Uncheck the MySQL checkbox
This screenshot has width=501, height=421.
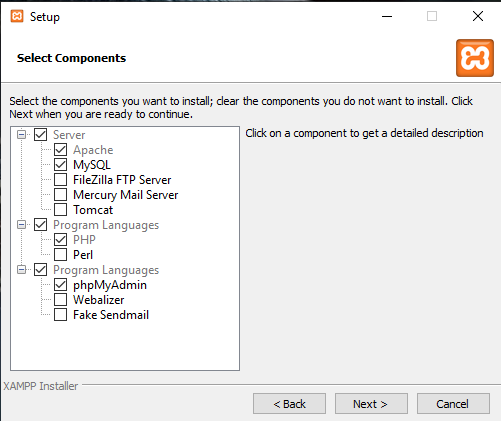click(60, 164)
